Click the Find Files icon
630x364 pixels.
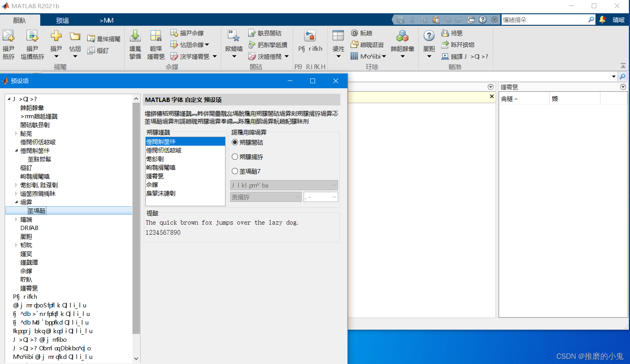(x=91, y=39)
